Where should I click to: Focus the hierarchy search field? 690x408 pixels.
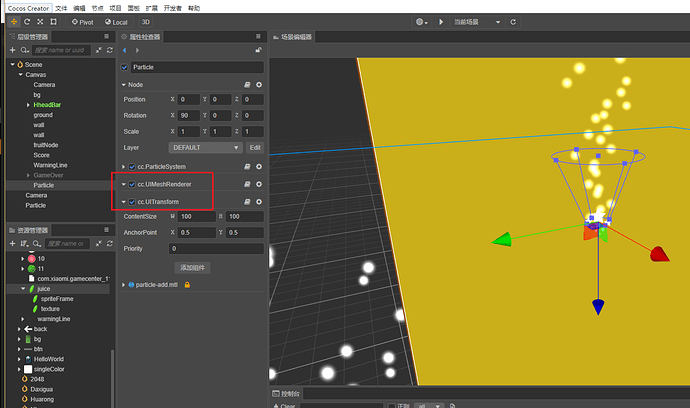tap(61, 50)
